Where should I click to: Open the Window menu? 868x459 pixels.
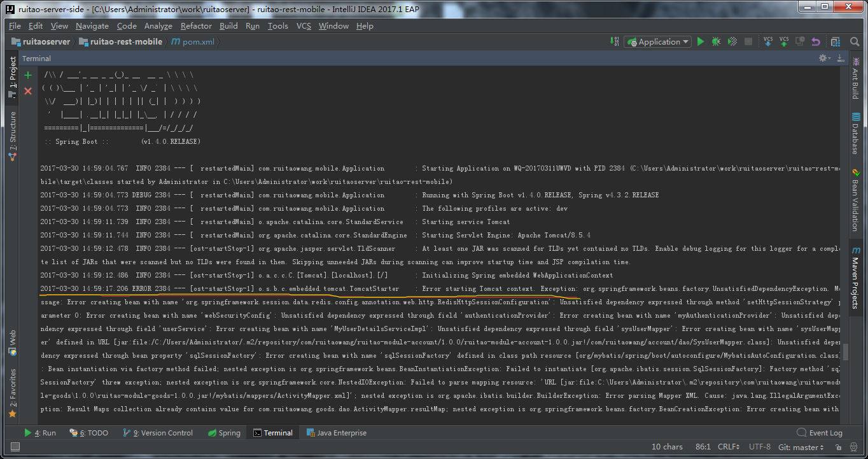point(333,26)
